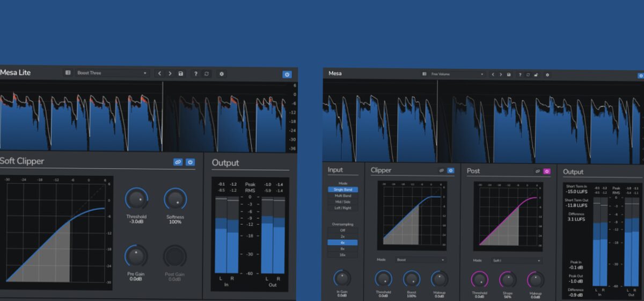Click the link icon in Post section
The image size is (644, 301).
pos(537,171)
